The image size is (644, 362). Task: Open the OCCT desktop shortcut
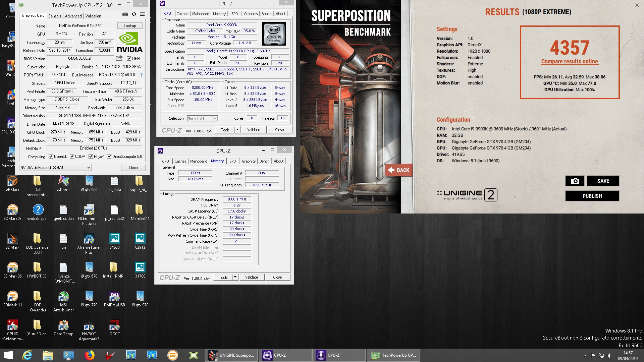point(114,328)
